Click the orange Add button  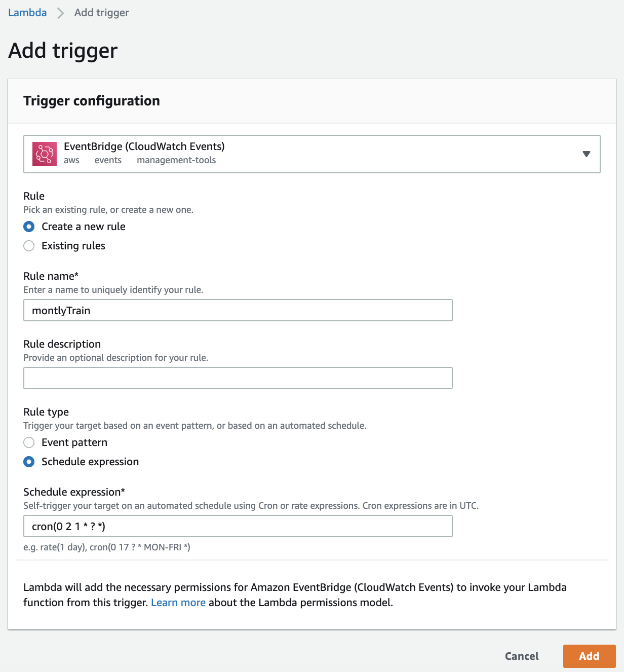[x=589, y=656]
